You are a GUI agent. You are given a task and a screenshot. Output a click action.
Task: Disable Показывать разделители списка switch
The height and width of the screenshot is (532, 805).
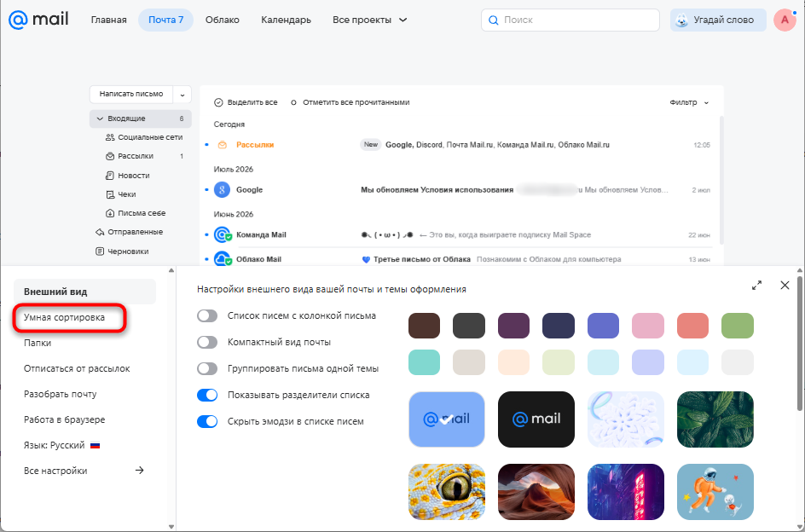click(x=207, y=395)
